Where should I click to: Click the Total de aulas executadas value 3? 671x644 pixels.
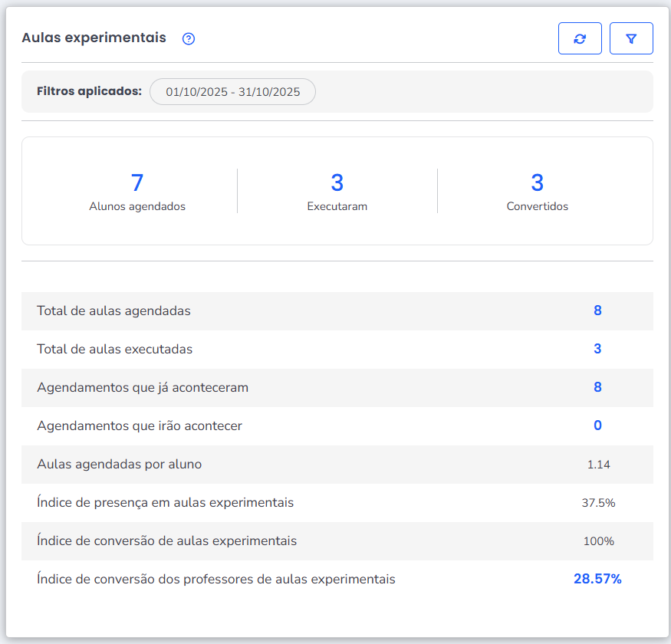597,349
